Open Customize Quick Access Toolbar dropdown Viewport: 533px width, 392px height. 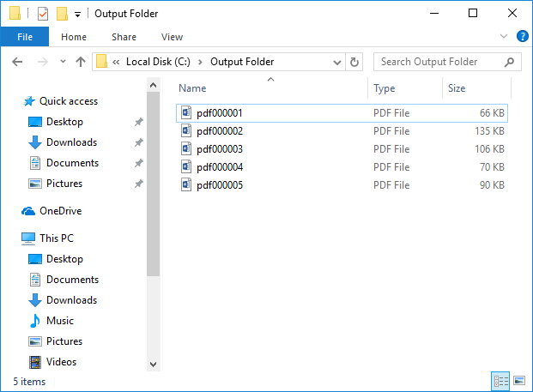point(77,15)
